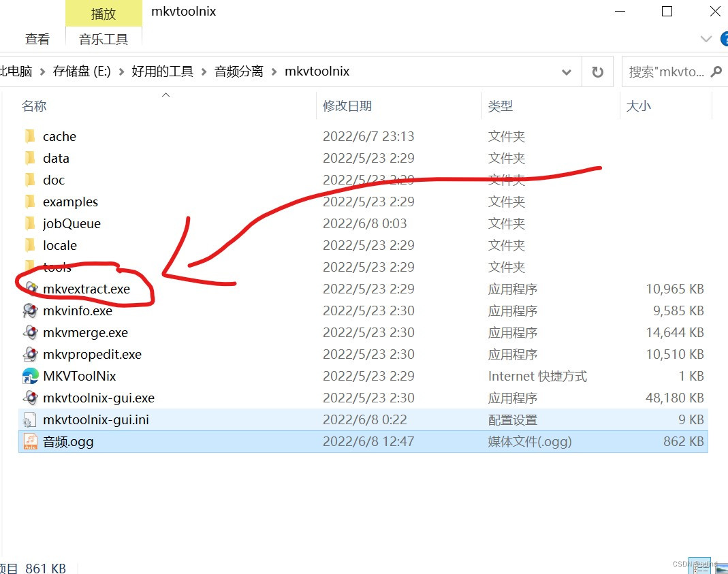
Task: Navigate to 好用的工具 in breadcrumb
Action: (x=163, y=71)
